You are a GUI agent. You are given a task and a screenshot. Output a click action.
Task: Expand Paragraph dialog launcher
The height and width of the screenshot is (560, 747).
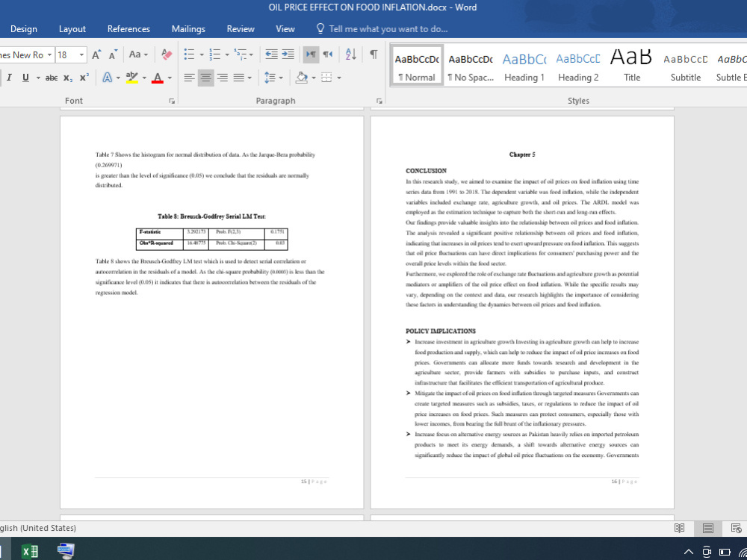point(379,101)
